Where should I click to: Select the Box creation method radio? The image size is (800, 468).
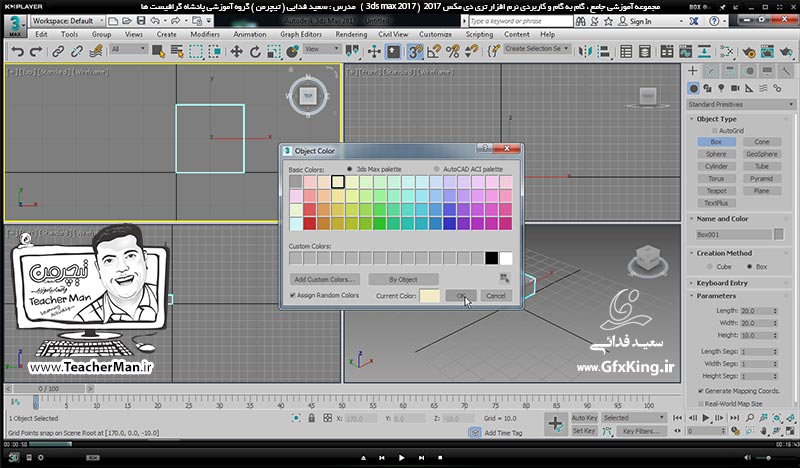[749, 266]
